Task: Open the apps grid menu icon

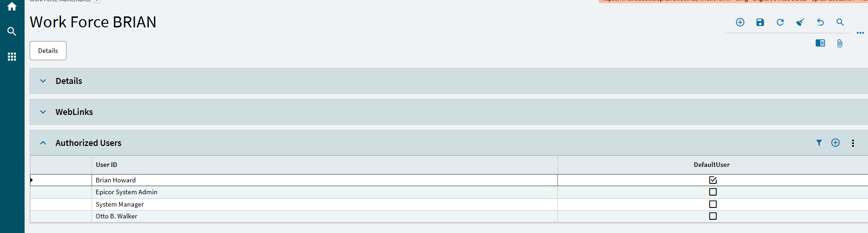Action: pos(12,57)
